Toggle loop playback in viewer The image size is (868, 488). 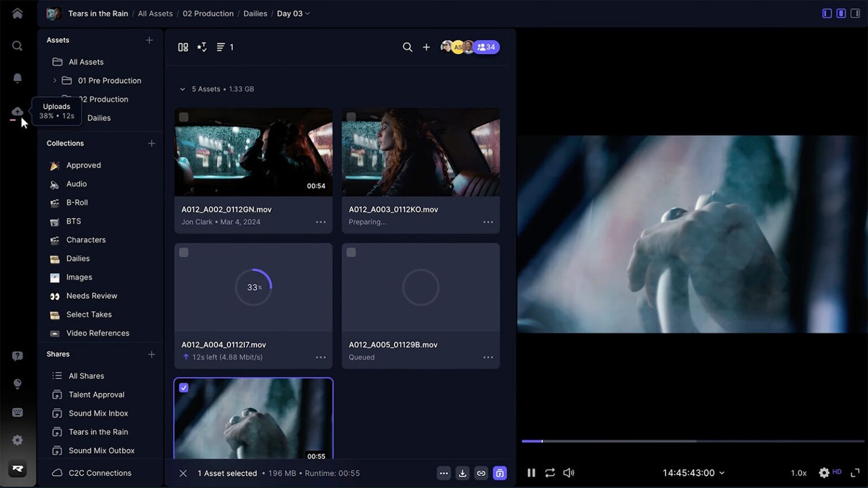[550, 473]
